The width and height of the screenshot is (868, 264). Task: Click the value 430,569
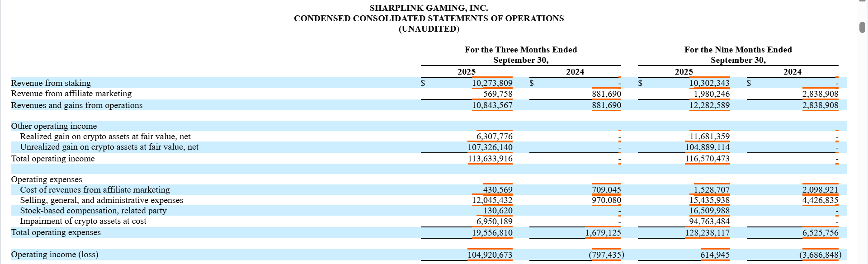point(498,190)
